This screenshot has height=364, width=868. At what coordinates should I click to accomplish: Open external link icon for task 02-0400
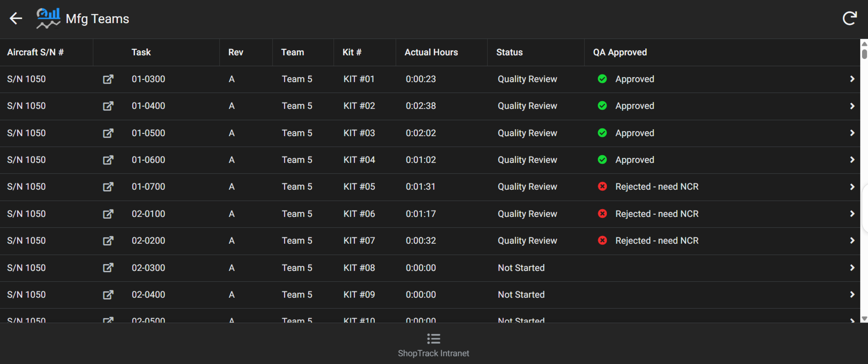(x=108, y=295)
